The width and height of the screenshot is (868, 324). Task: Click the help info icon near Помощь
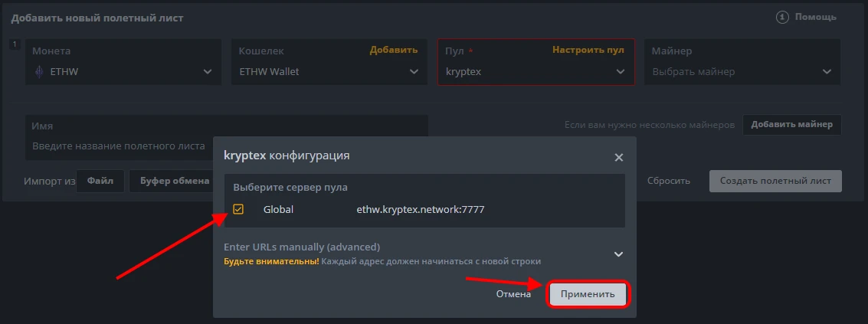point(782,17)
